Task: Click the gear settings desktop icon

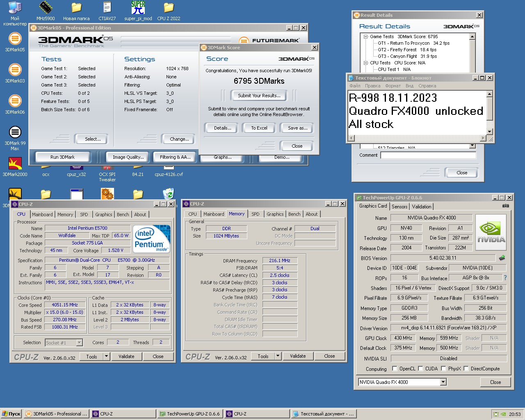Action: [107, 194]
